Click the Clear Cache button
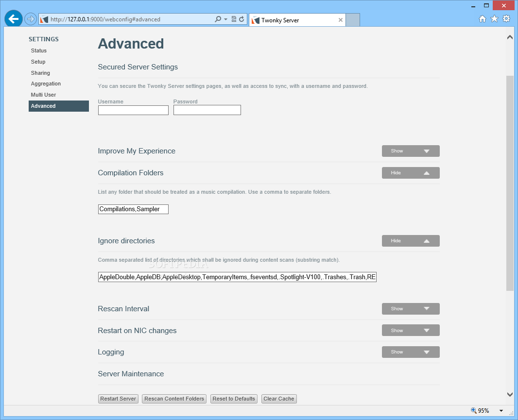Viewport: 518px width, 420px height. [x=279, y=399]
